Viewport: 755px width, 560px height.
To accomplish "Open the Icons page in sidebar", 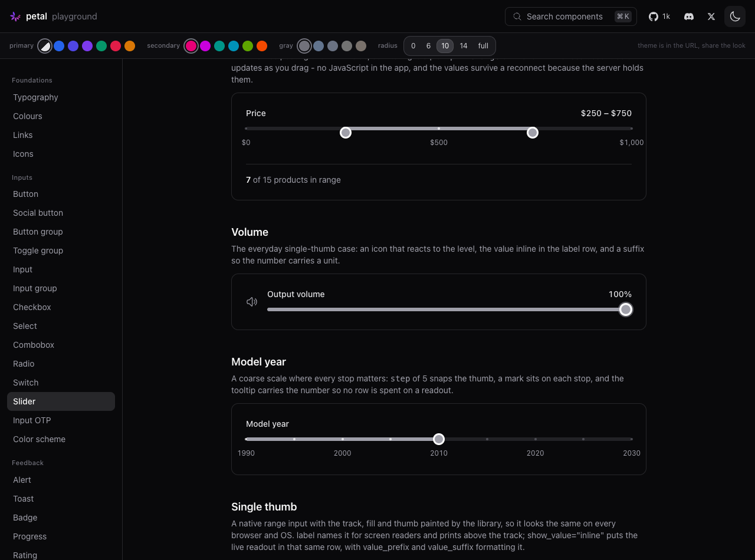I will [61, 154].
